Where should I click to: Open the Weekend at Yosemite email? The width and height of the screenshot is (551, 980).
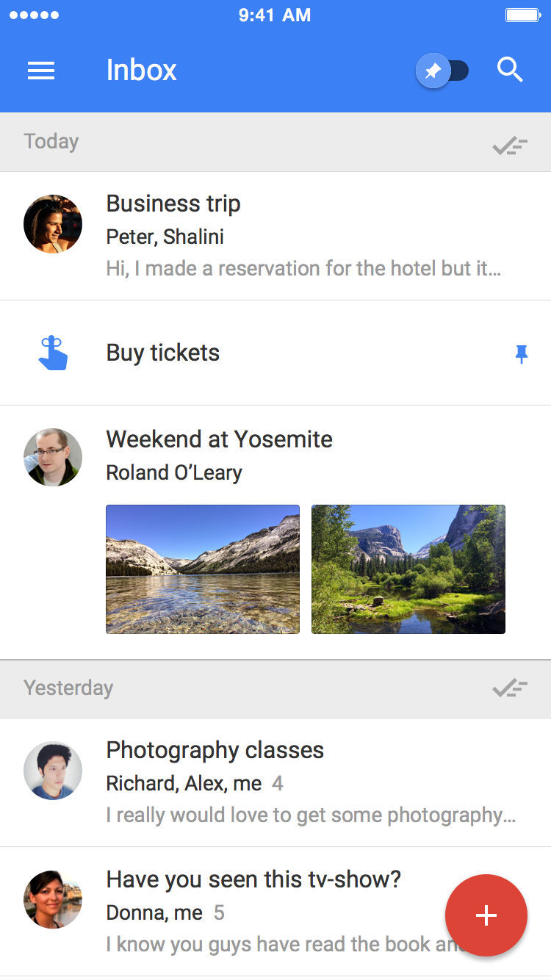294,455
